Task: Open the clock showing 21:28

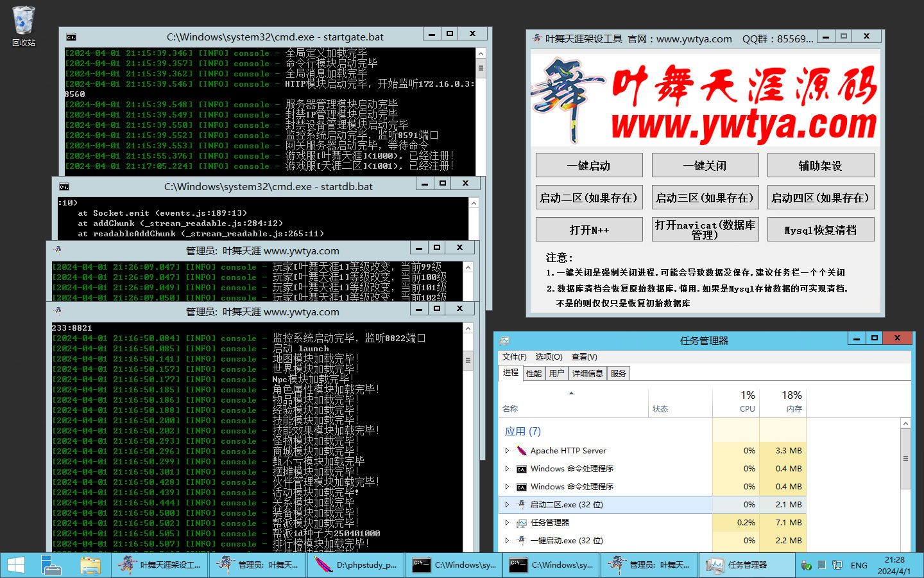Action: click(894, 565)
